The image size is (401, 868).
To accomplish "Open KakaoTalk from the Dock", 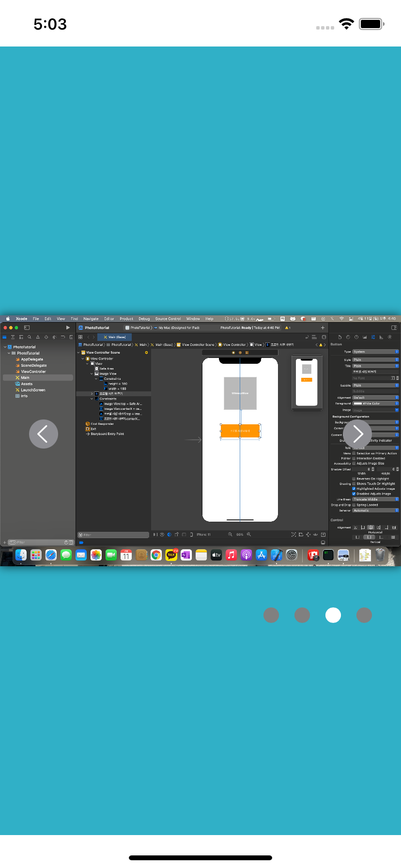I will tap(171, 555).
